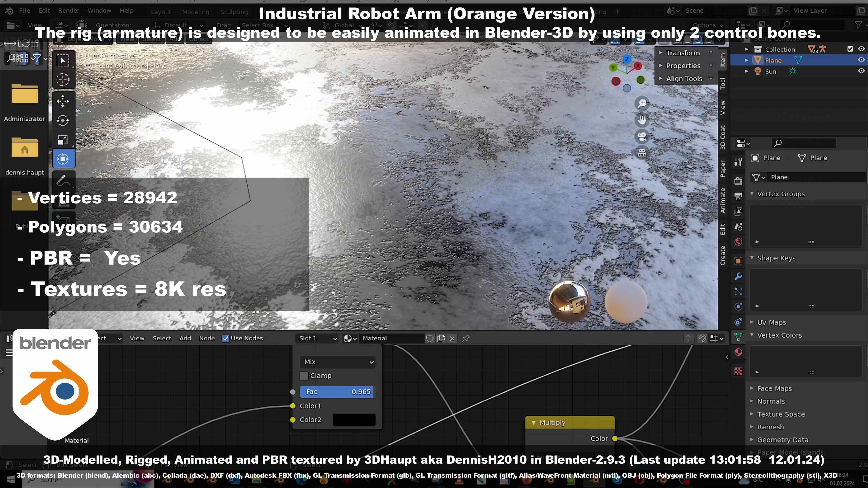Switch perspective/orthographic with the grid icon
Viewport: 868px width, 488px height.
point(642,153)
